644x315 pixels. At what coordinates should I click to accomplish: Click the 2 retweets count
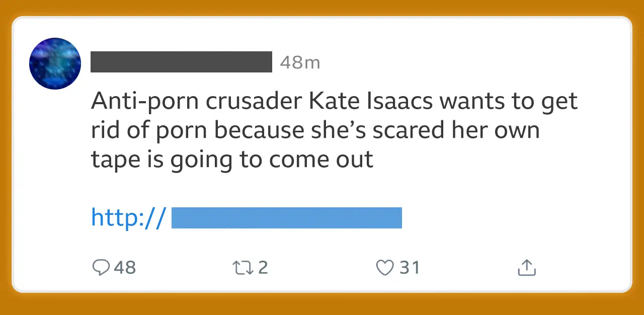pos(262,267)
